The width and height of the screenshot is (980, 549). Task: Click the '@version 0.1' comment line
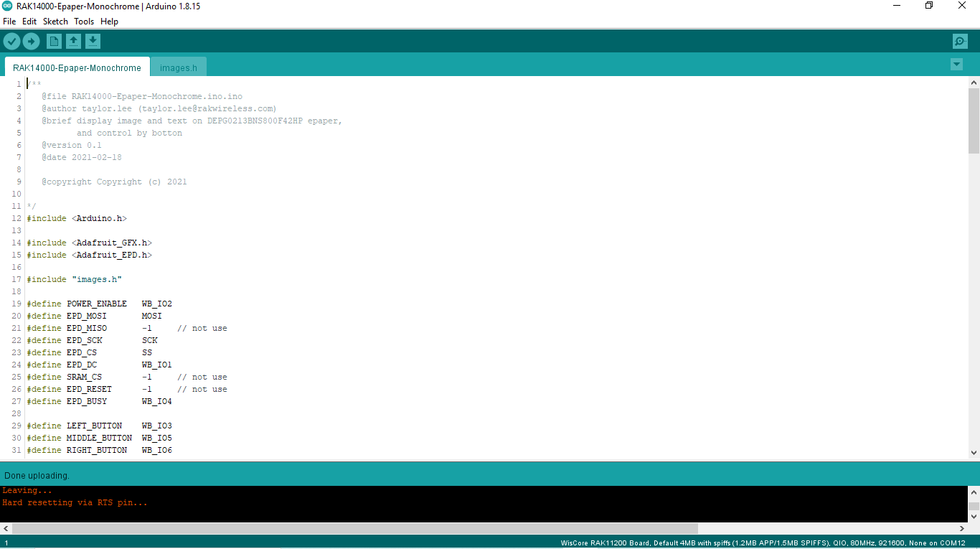[x=72, y=145]
